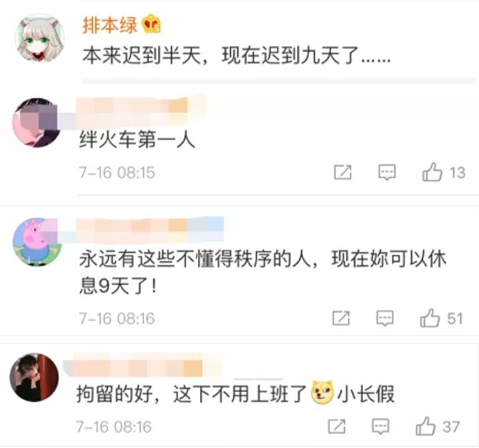Tap the blurred username above 拘留的好
Screen dimensions: 479x448
pos(142,366)
